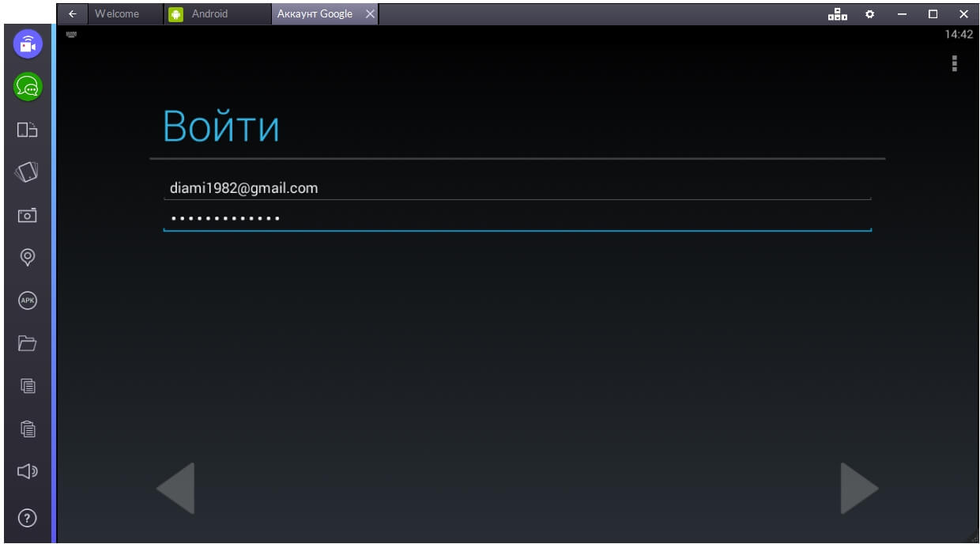980x544 pixels.
Task: Click the install APK icon
Action: tap(28, 300)
